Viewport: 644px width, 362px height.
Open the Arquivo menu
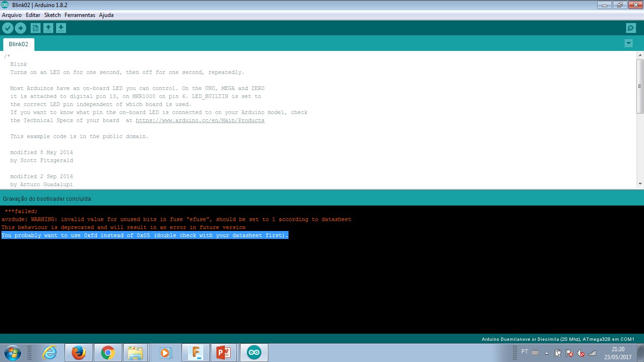click(12, 15)
